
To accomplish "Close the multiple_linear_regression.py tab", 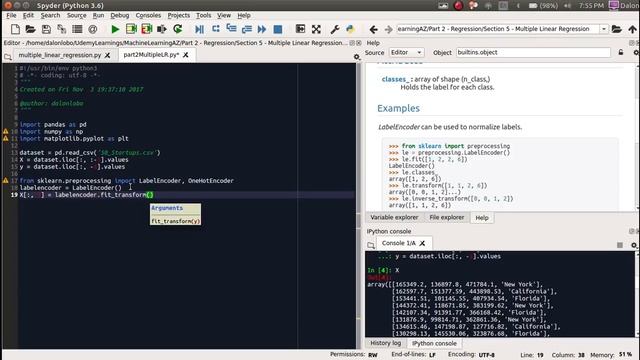I will coord(107,55).
